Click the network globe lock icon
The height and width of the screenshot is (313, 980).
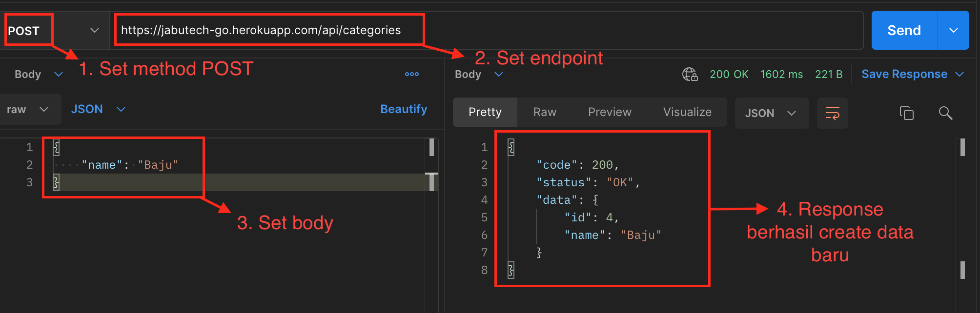point(690,74)
